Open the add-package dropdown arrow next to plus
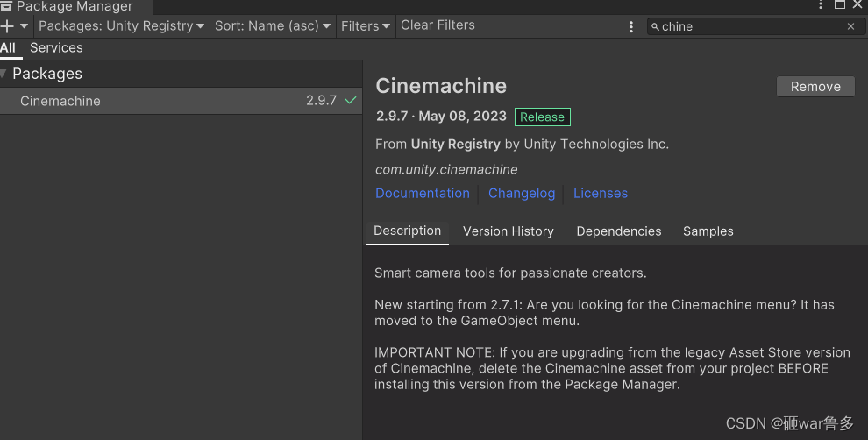This screenshot has height=440, width=868. click(x=25, y=26)
